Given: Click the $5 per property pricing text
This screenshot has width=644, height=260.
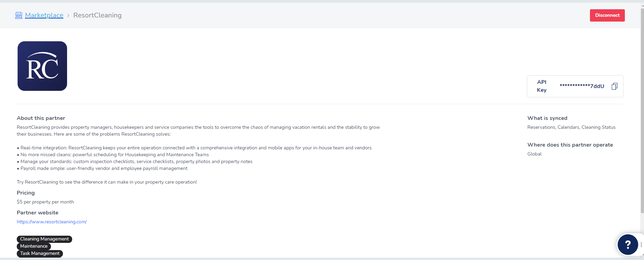Looking at the screenshot, I should [x=45, y=202].
